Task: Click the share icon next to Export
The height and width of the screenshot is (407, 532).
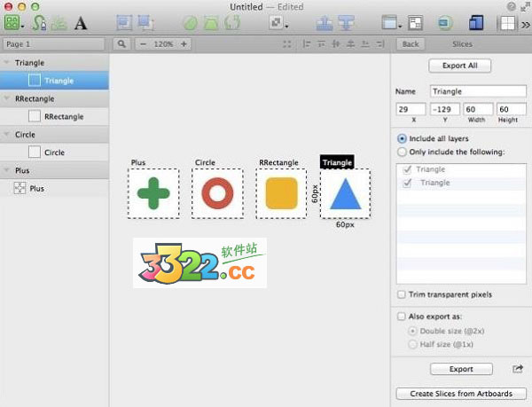Action: [518, 369]
